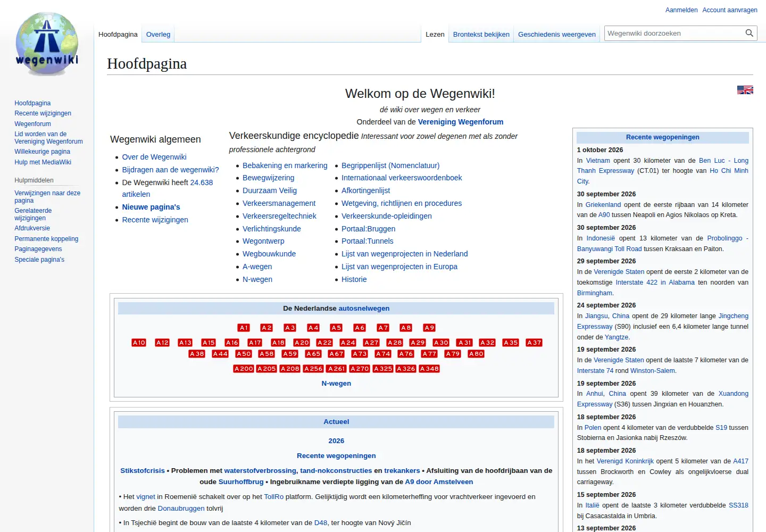This screenshot has width=766, height=532.
Task: Open the Interstate 422 in Alabama link
Action: [655, 282]
